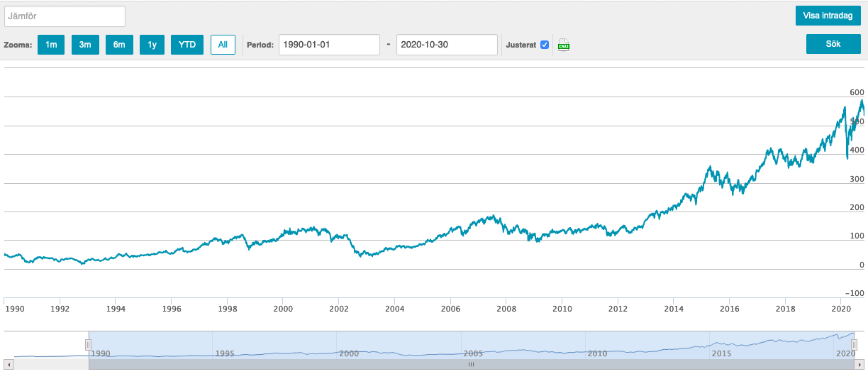
Task: Select the 3m zoom range
Action: tap(85, 45)
